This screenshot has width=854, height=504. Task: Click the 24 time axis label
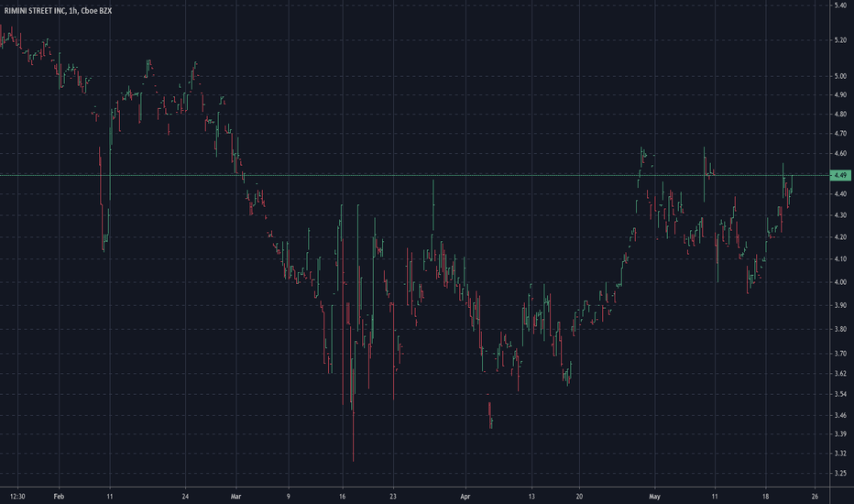pos(186,497)
